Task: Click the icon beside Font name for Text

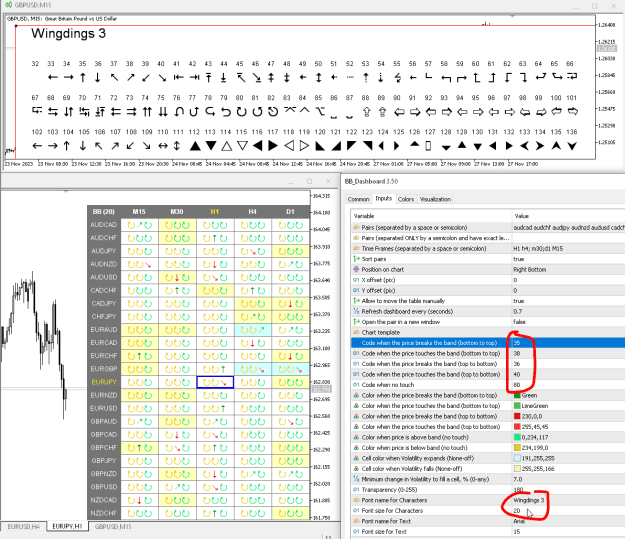Action: click(356, 521)
